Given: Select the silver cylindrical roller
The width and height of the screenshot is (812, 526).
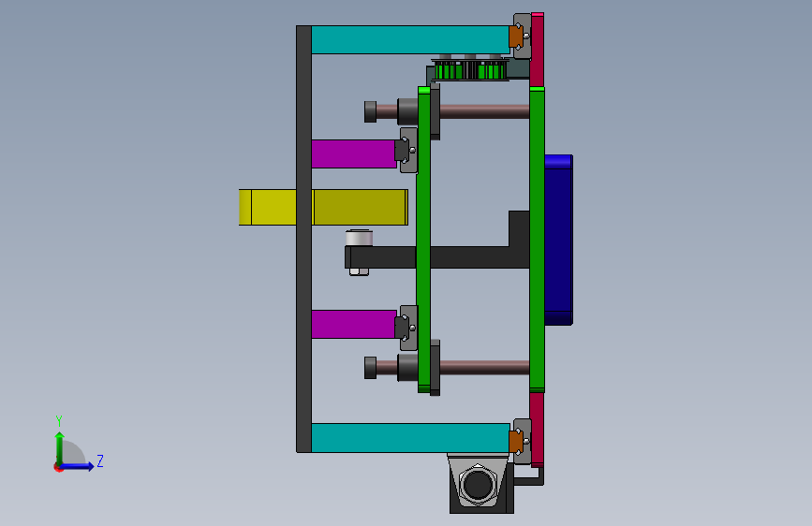Looking at the screenshot, I should pos(359,238).
